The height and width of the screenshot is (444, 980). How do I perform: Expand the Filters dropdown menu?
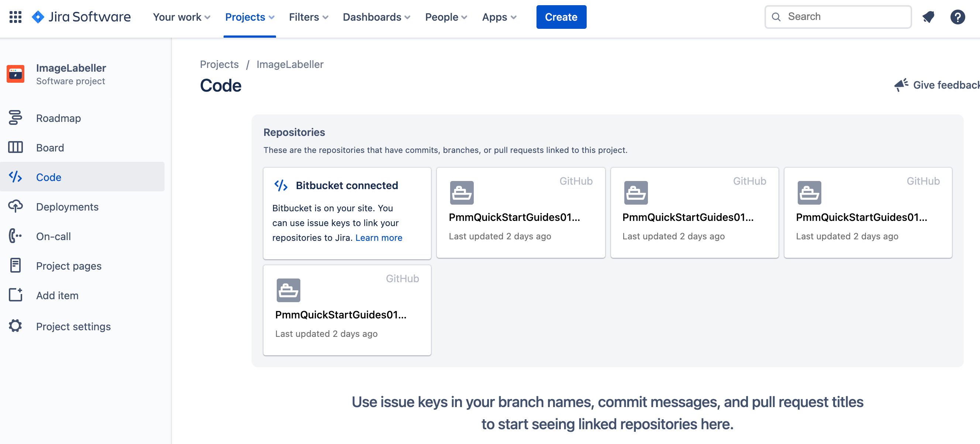click(308, 17)
